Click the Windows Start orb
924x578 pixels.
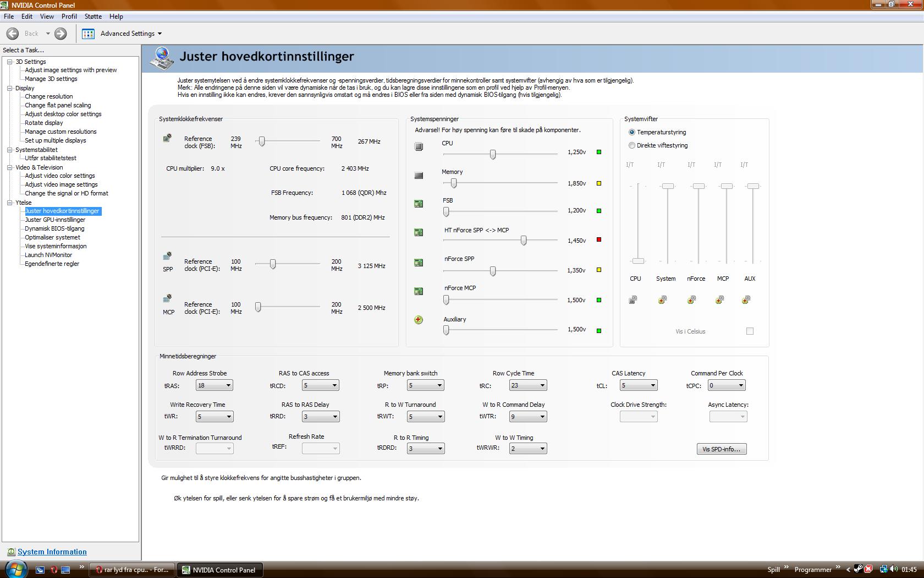15,569
